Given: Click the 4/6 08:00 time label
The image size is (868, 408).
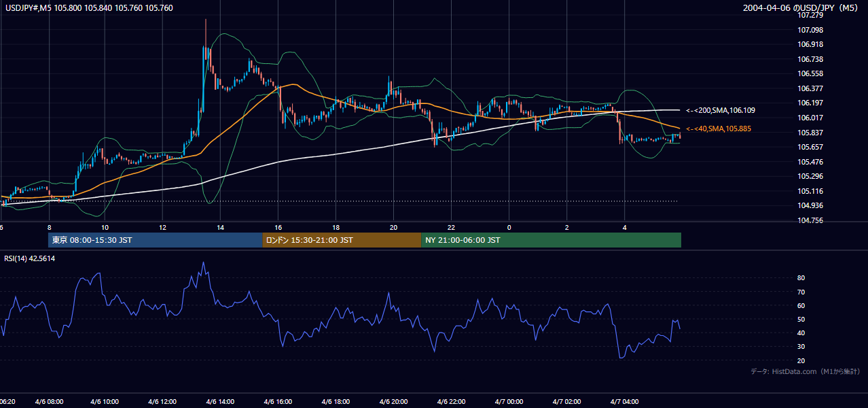Looking at the screenshot, I should pyautogui.click(x=48, y=402).
